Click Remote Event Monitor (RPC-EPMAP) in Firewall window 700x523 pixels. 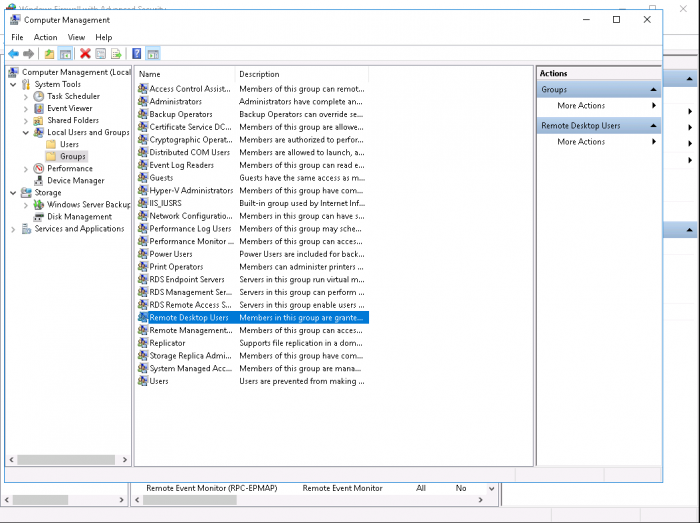point(212,488)
